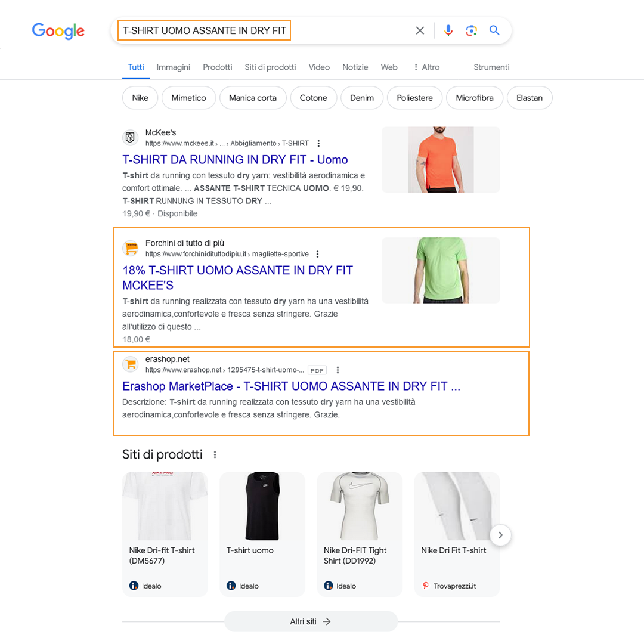Open Google Lens image search

tap(472, 30)
